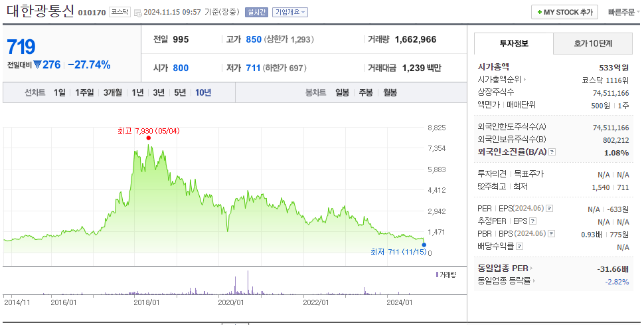Open help icon next to 외국인소진율(B/A)

[x=552, y=152]
